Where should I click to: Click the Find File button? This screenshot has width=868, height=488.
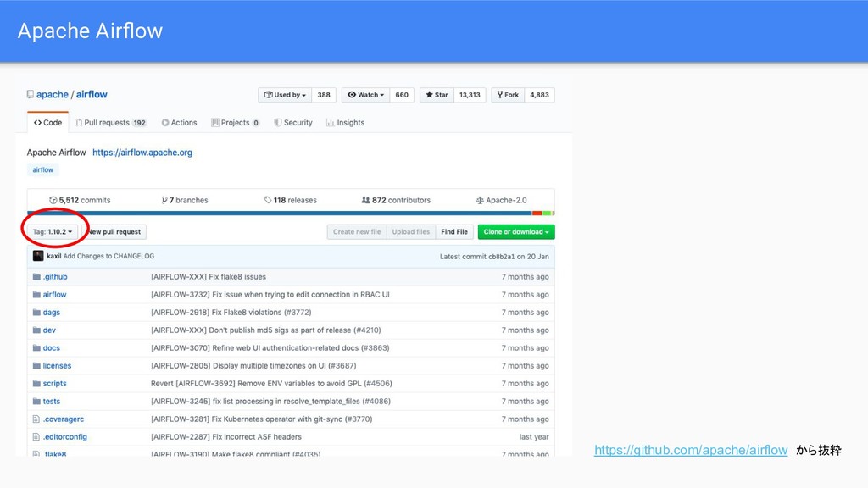click(454, 232)
